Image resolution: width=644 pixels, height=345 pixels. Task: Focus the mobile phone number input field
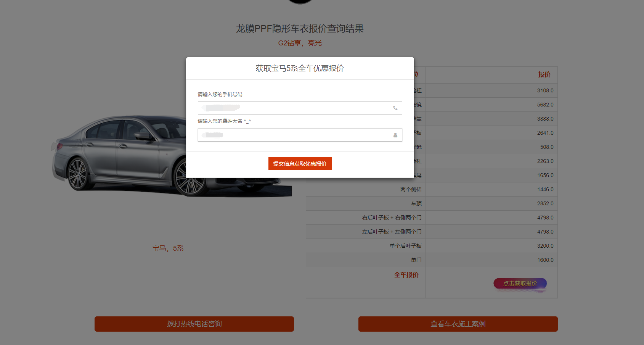(x=293, y=108)
